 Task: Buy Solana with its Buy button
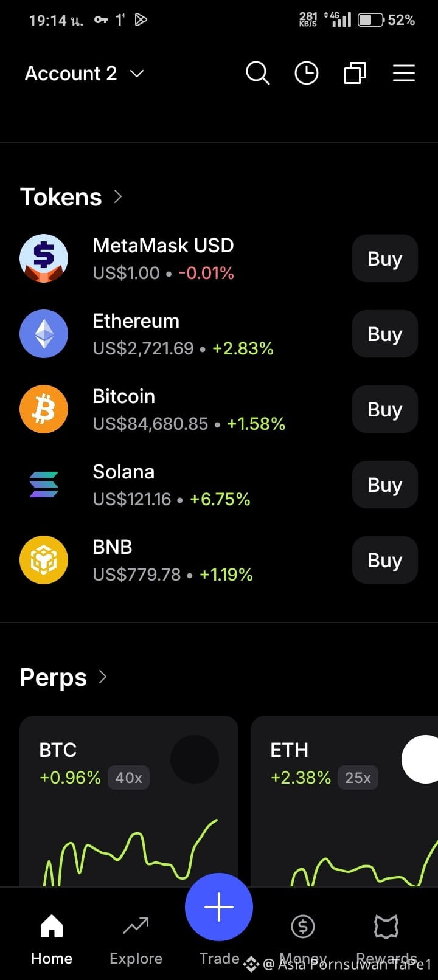(x=385, y=485)
